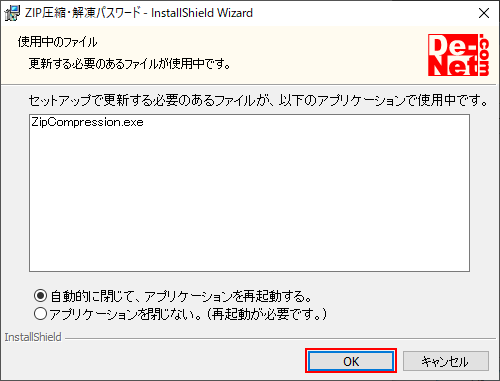This screenshot has height=381, width=500.
Task: Click the キャンセル button
Action: click(x=446, y=361)
